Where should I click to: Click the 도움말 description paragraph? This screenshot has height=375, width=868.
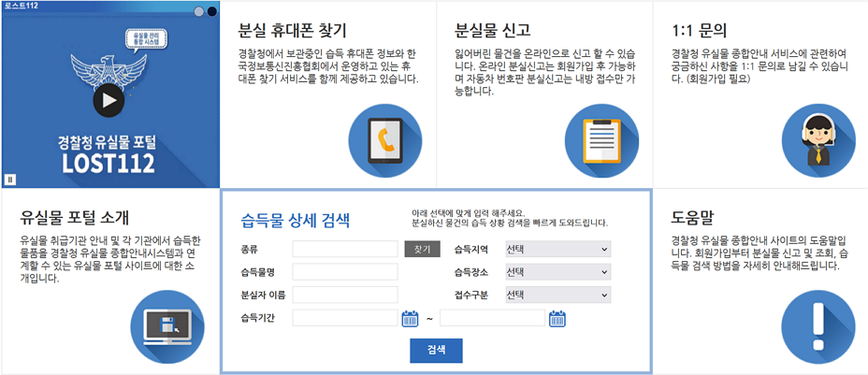pos(759,253)
